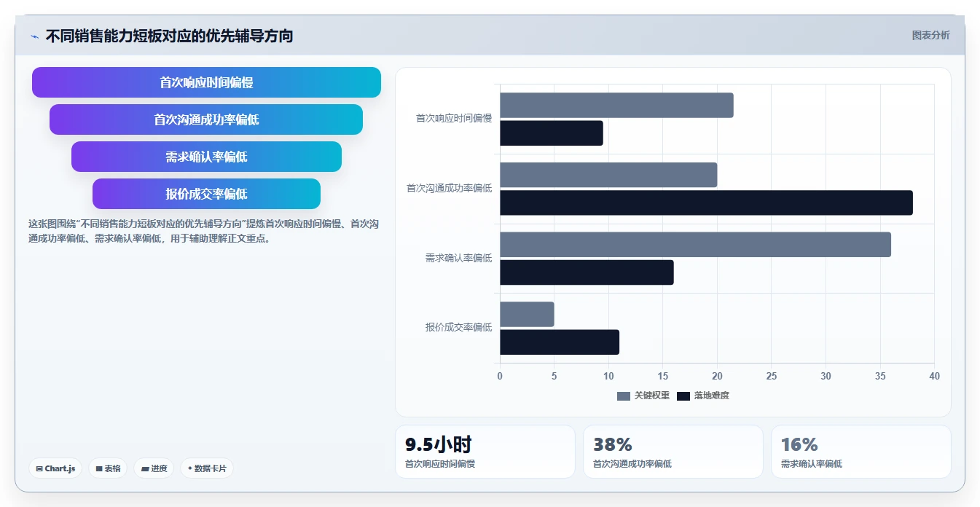The width and height of the screenshot is (980, 507).
Task: Click the chart title 不同销售能力短板对应的优先辅导方向
Action: pos(169,36)
